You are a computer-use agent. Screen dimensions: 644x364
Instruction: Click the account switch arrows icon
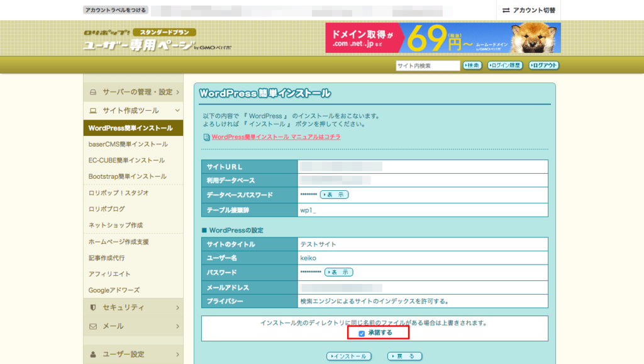506,10
